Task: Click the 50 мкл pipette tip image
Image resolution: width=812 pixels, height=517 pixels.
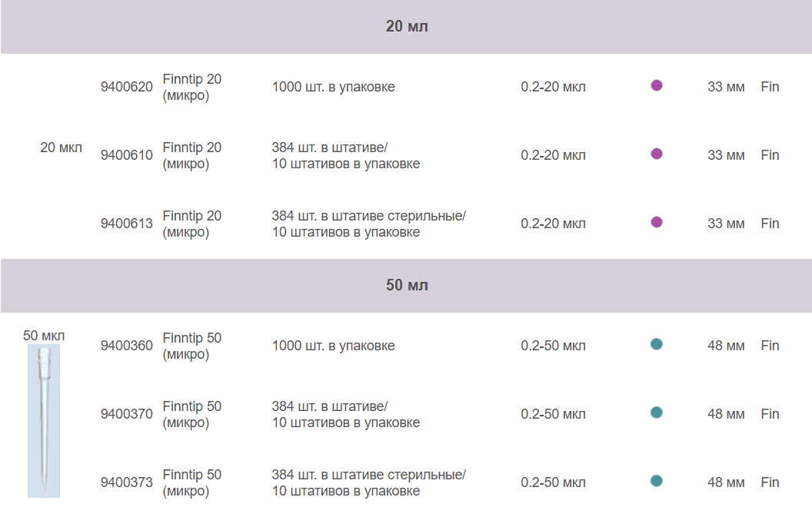Action: pos(44,420)
